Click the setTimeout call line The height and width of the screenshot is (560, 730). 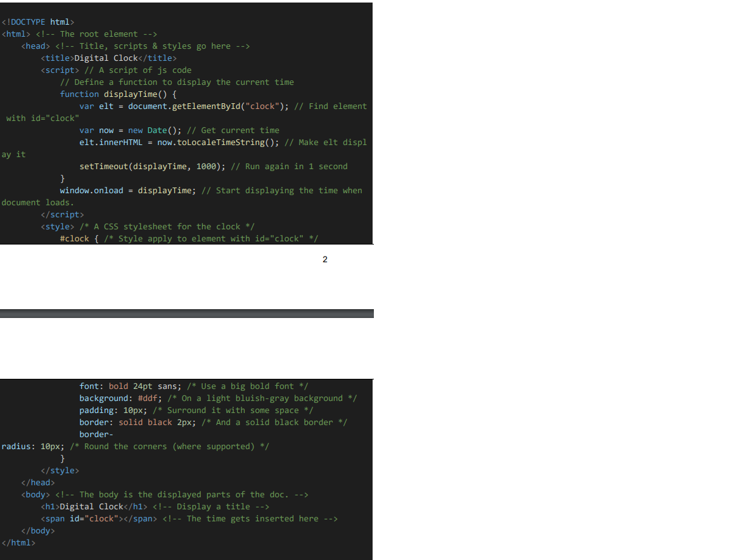click(213, 167)
